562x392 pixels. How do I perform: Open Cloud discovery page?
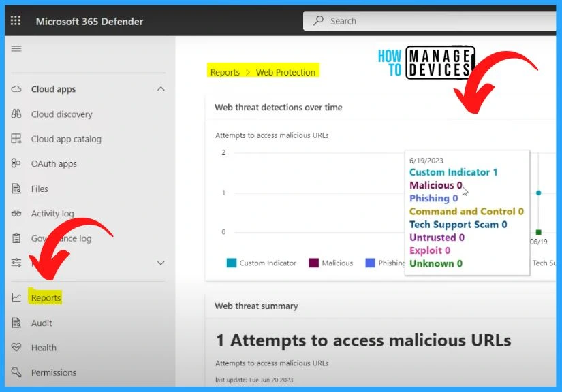pos(61,114)
